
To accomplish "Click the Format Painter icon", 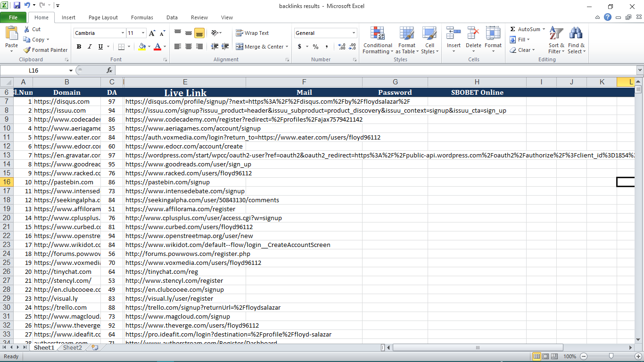I will (x=27, y=50).
